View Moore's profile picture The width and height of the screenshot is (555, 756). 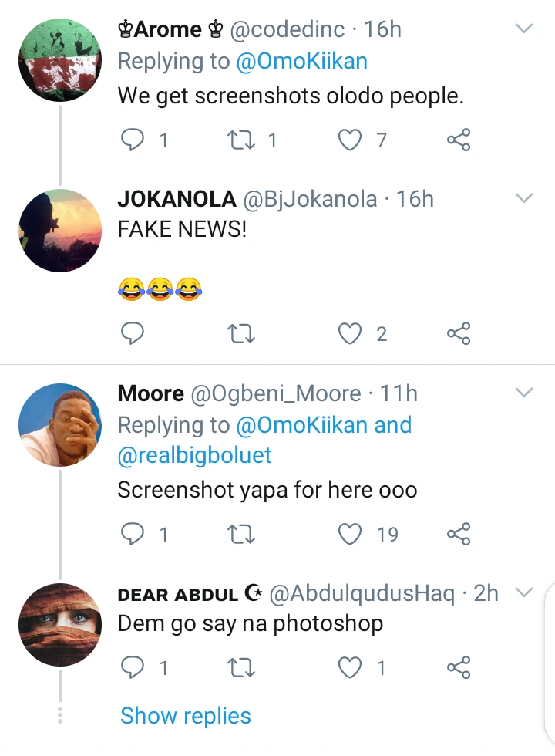59,425
